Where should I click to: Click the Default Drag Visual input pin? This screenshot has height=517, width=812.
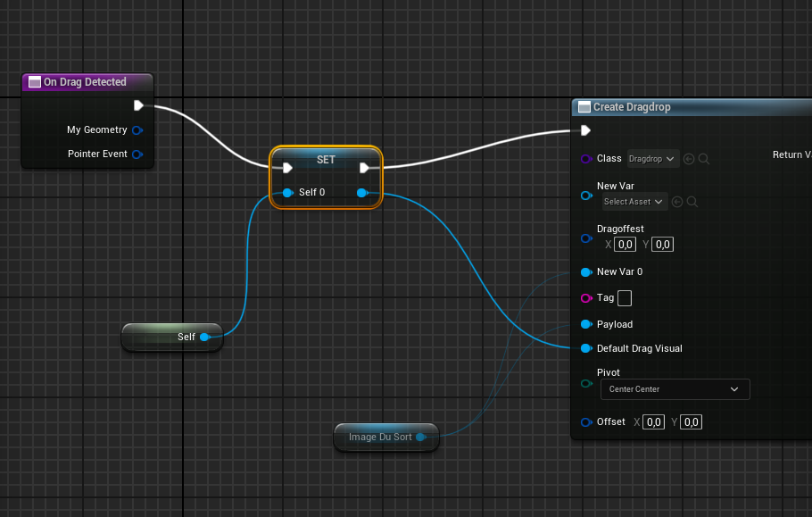click(x=586, y=348)
